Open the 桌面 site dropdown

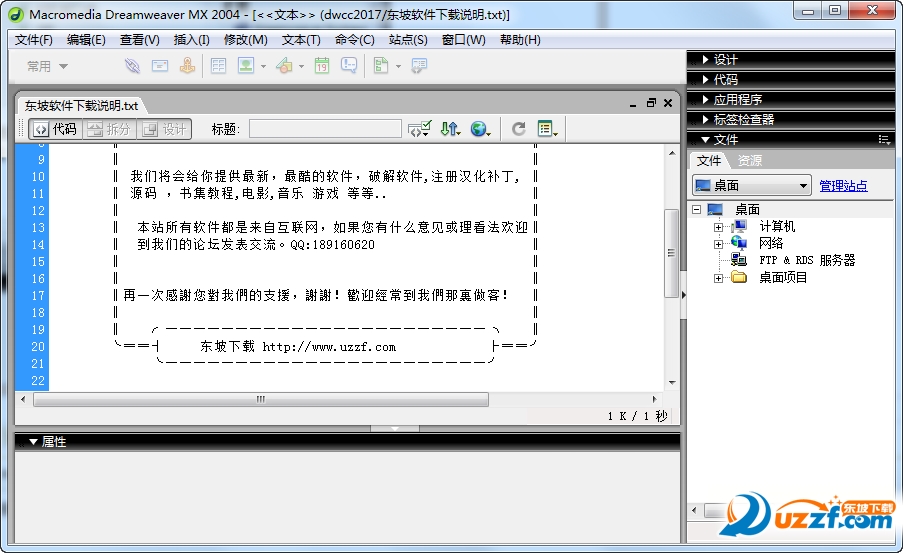752,185
